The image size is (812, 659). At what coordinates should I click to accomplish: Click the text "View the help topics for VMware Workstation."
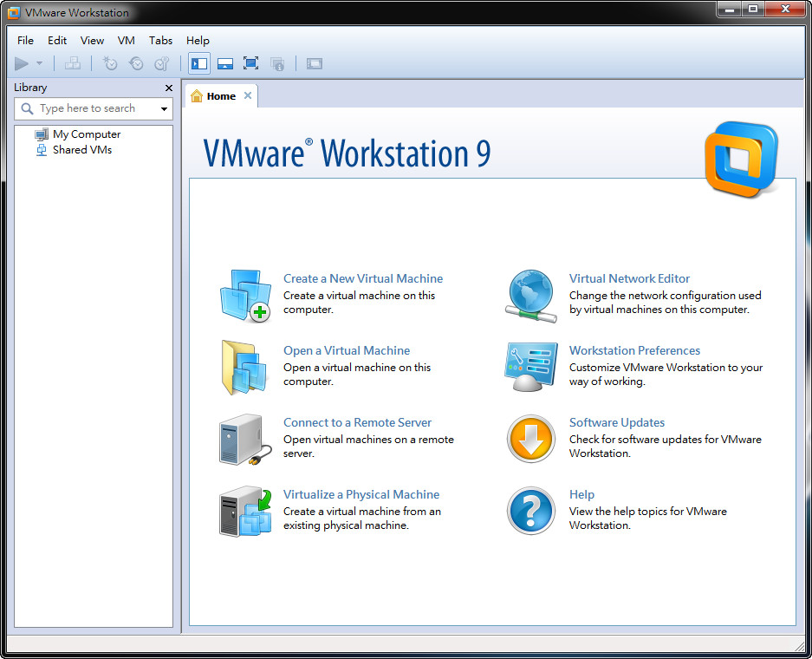(x=648, y=519)
